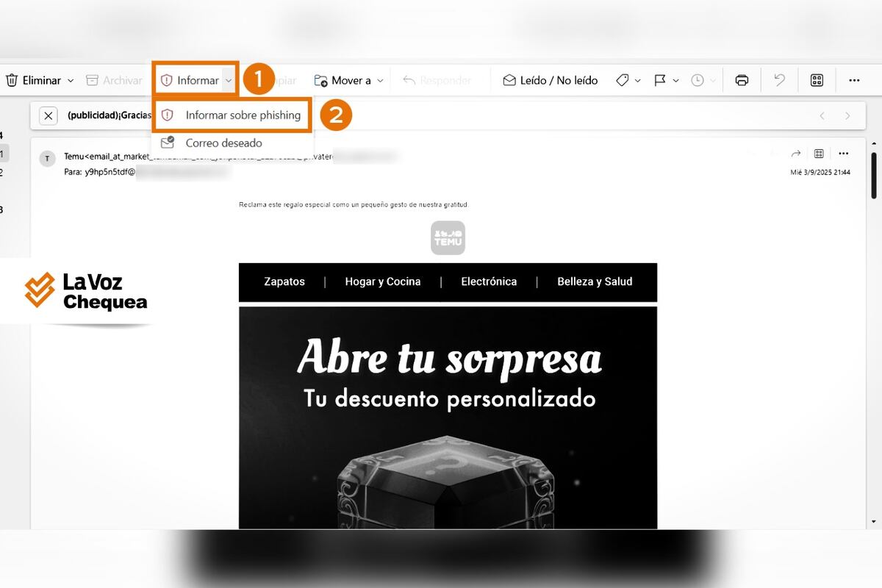Select Informar sobre phishing
The image size is (882, 588).
point(232,115)
